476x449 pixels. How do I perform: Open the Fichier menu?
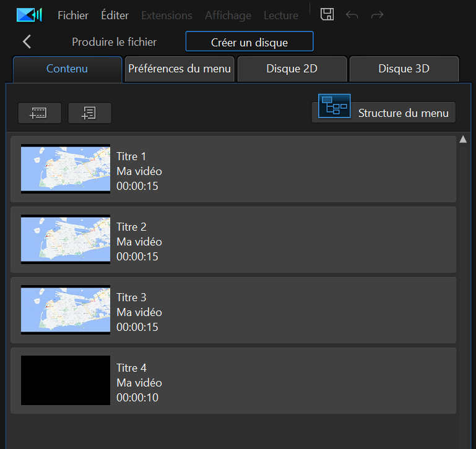73,15
